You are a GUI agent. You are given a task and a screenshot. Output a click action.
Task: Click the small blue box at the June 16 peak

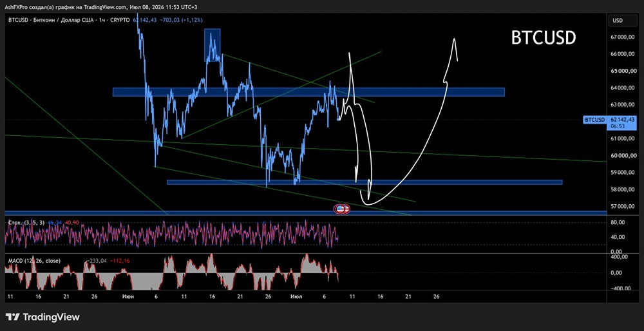click(213, 45)
